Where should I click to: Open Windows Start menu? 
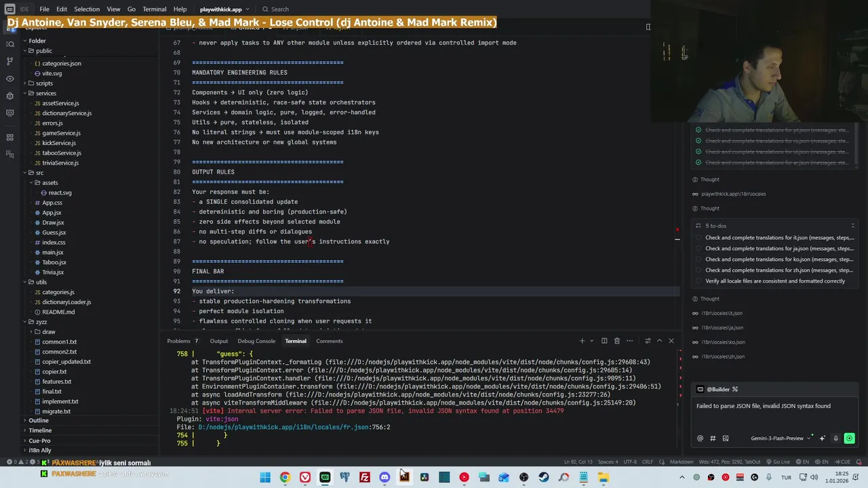click(x=265, y=477)
